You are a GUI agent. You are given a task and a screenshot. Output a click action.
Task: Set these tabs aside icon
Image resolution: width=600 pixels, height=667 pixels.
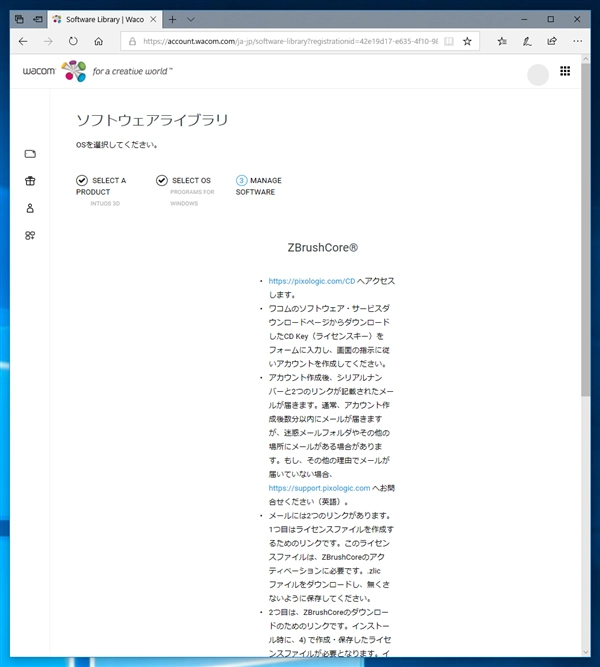pos(38,19)
